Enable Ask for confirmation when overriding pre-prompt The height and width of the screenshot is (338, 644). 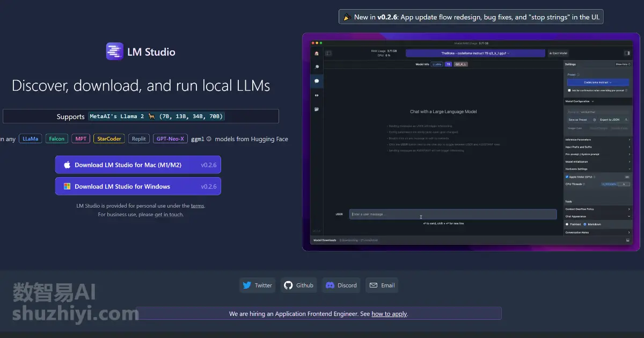569,90
